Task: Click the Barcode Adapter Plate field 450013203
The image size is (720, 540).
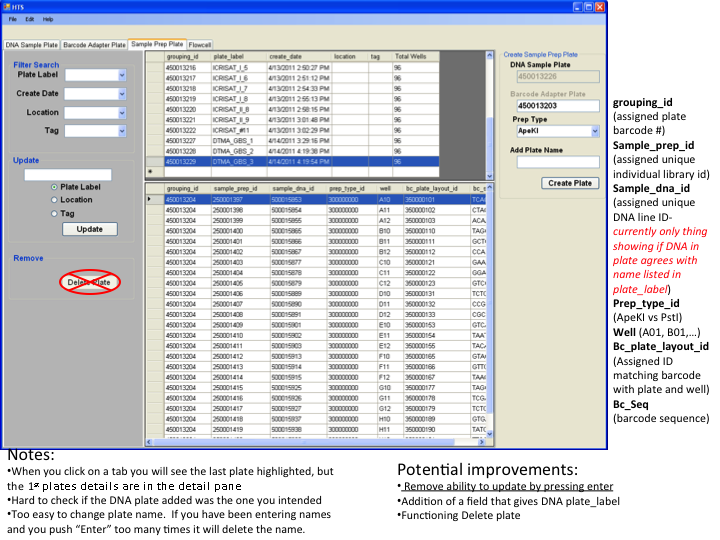Action: coord(558,106)
